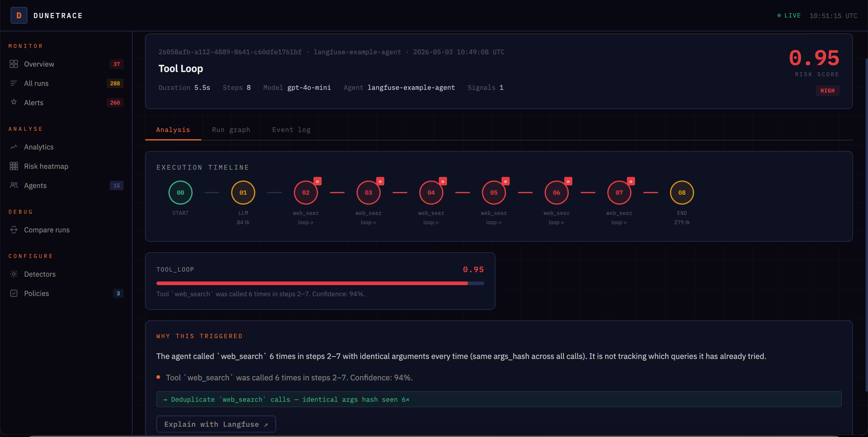Screen dimensions: 868x437
Task: Click the Overview count badge 37
Action: click(117, 64)
